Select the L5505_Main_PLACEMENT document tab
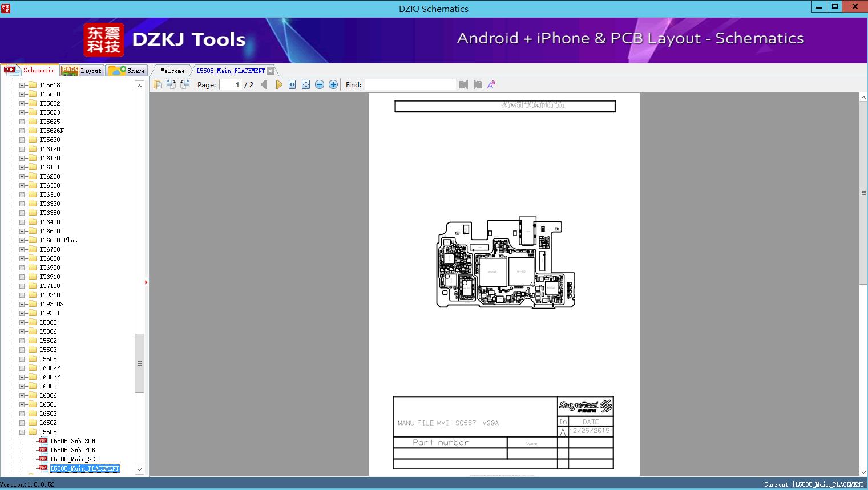The image size is (868, 490). pos(231,71)
